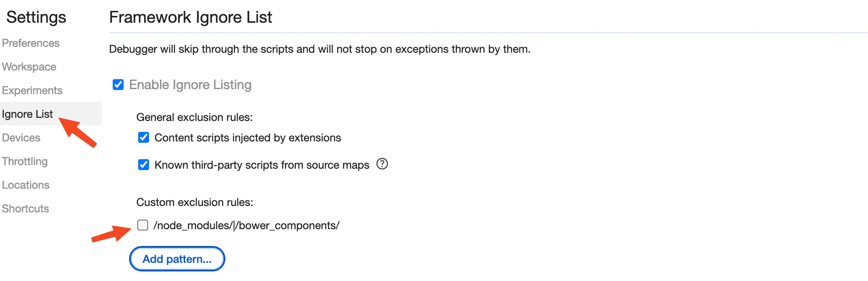Open the Throttling settings tab
This screenshot has width=868, height=281.
(x=25, y=161)
